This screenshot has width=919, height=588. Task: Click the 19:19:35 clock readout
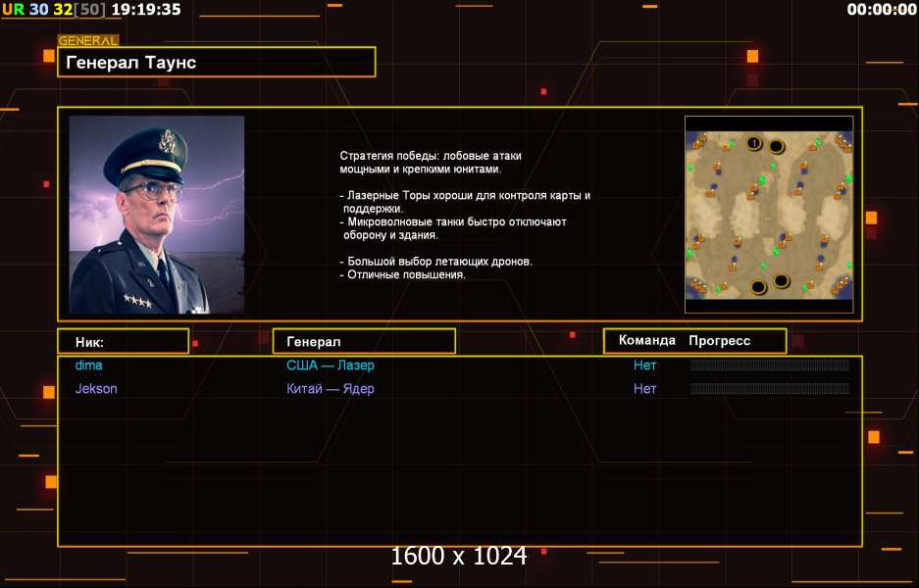pyautogui.click(x=146, y=10)
